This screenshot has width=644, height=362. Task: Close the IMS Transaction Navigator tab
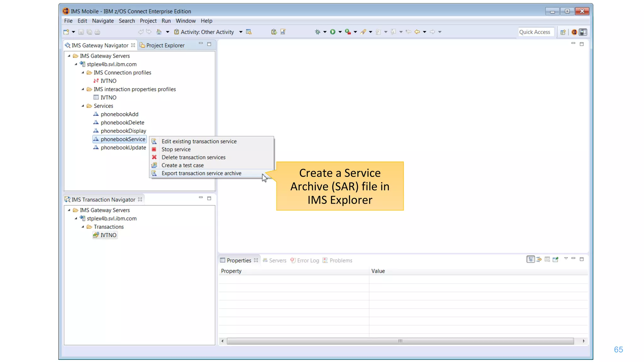(x=140, y=200)
